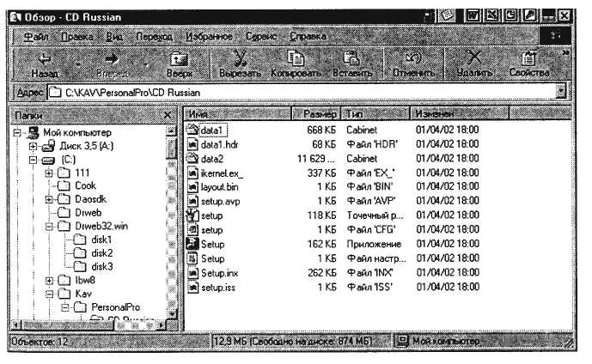This screenshot has height=364, width=592.
Task: Close the Папки folders pane
Action: [x=168, y=115]
